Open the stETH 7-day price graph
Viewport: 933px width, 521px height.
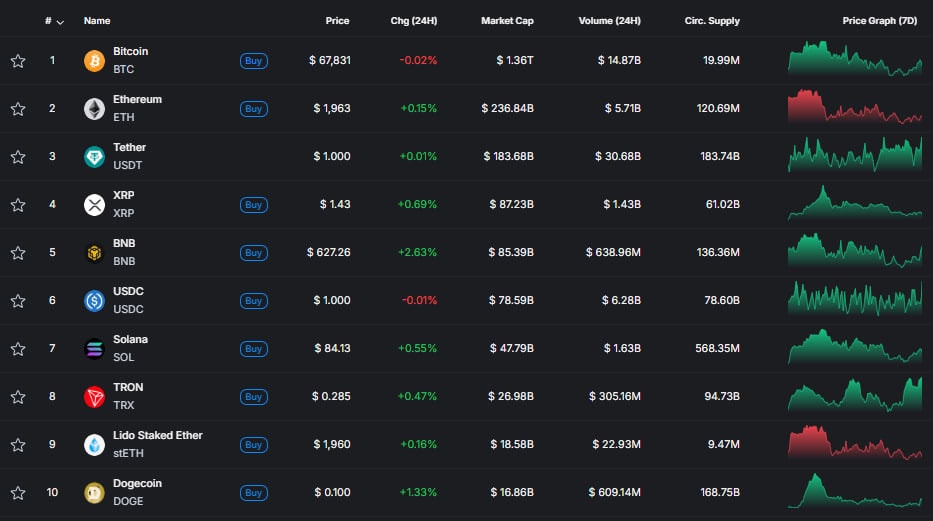tap(855, 442)
